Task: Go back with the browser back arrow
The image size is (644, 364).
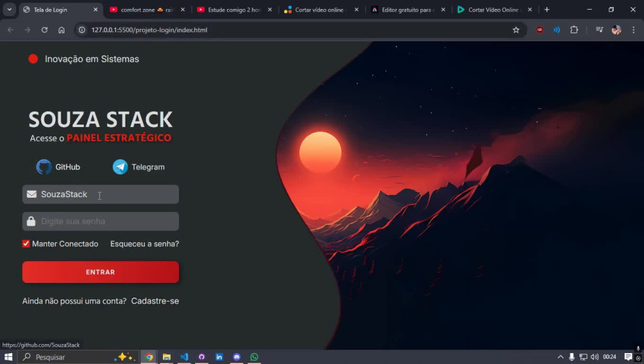Action: point(11,30)
